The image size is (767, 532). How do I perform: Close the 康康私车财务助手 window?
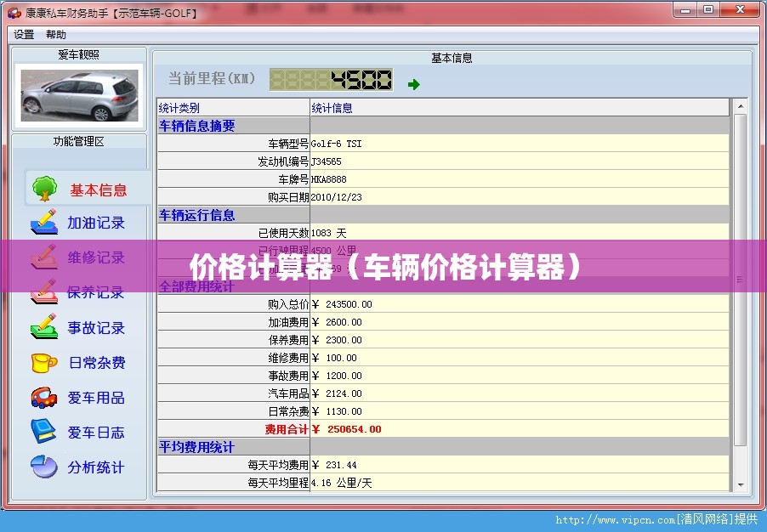coord(740,10)
